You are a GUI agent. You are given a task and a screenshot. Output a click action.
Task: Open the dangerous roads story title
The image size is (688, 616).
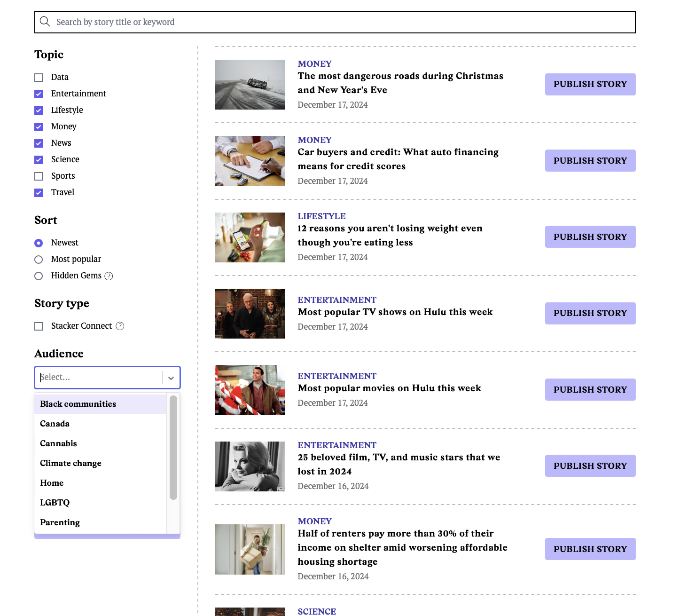point(400,83)
